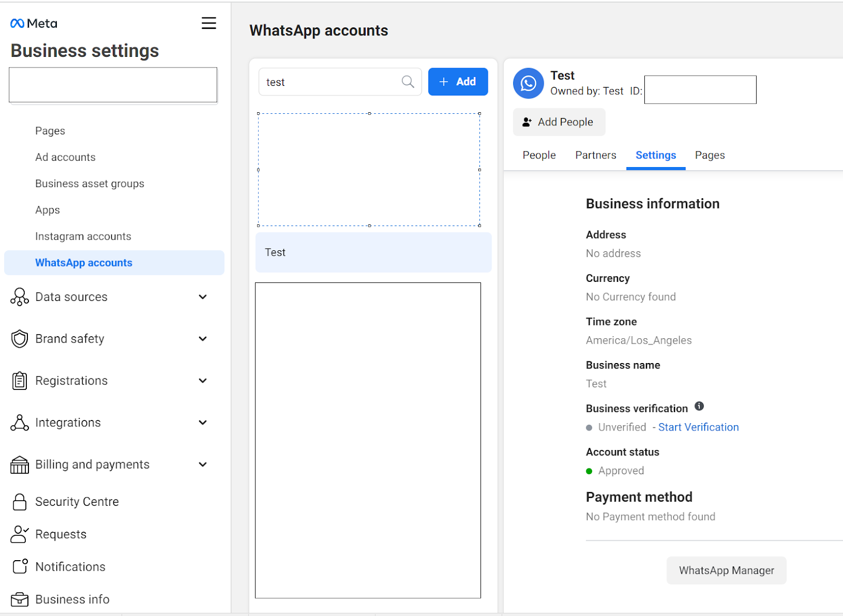
Task: Open Security Centre
Action: pyautogui.click(x=77, y=502)
